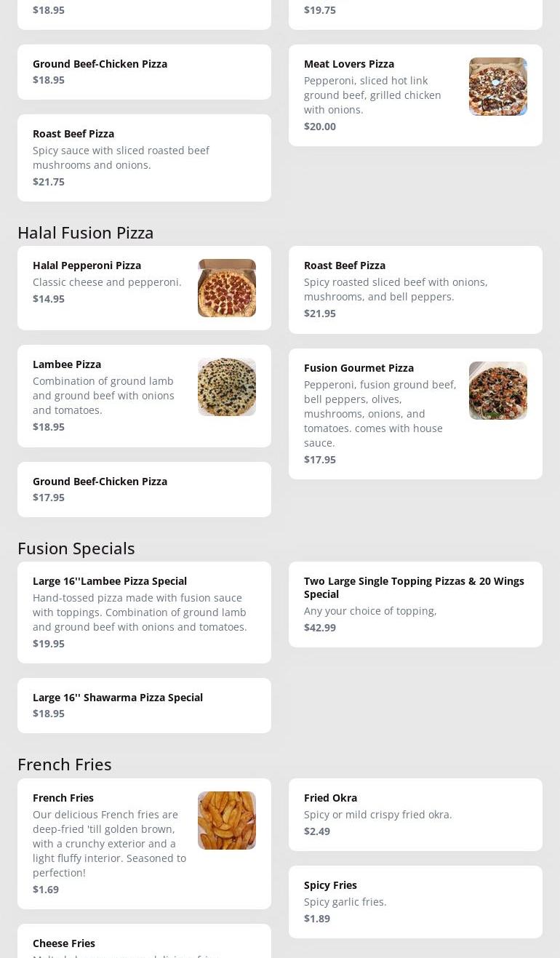
Task: Choose the Spicy Fries item
Action: pos(330,885)
